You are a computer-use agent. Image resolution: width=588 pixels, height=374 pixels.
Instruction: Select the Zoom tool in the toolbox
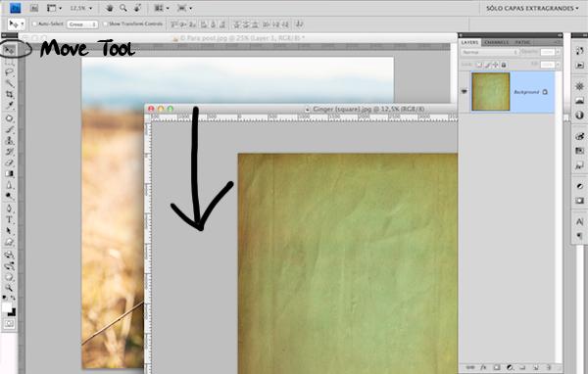tap(10, 288)
